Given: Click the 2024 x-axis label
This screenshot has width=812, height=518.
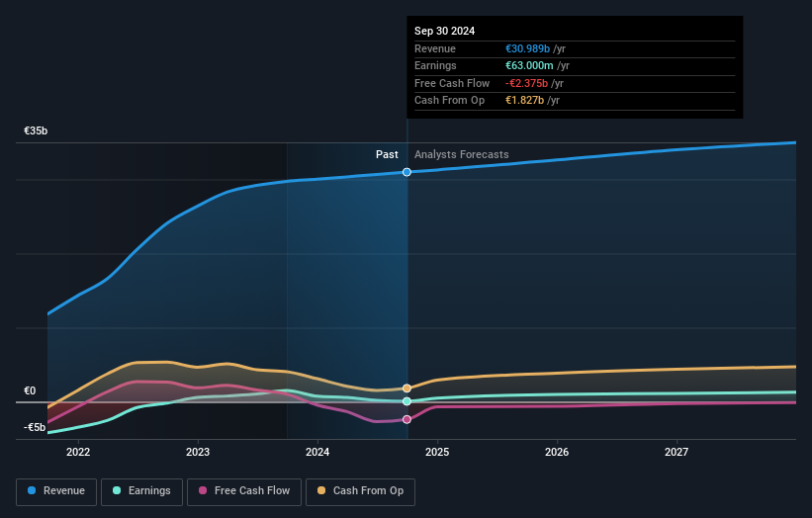Looking at the screenshot, I should point(317,452).
